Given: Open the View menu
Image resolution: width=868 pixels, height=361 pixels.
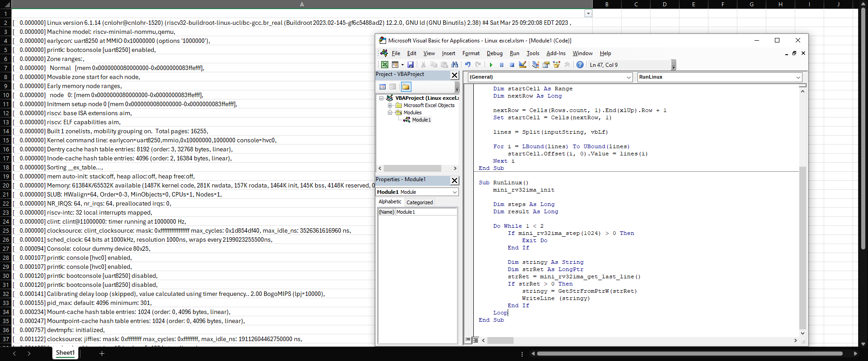Looking at the screenshot, I should click(x=429, y=53).
